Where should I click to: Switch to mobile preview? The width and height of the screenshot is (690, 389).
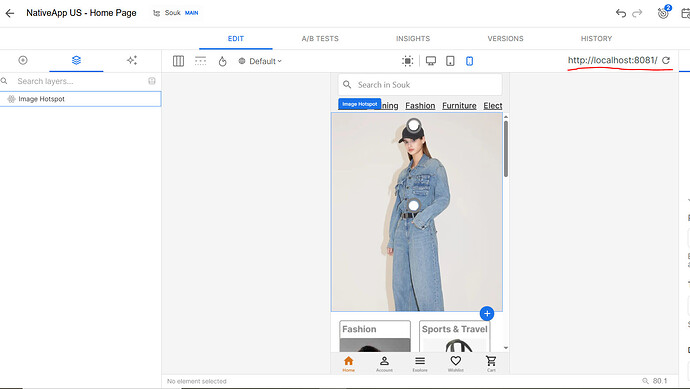(470, 61)
